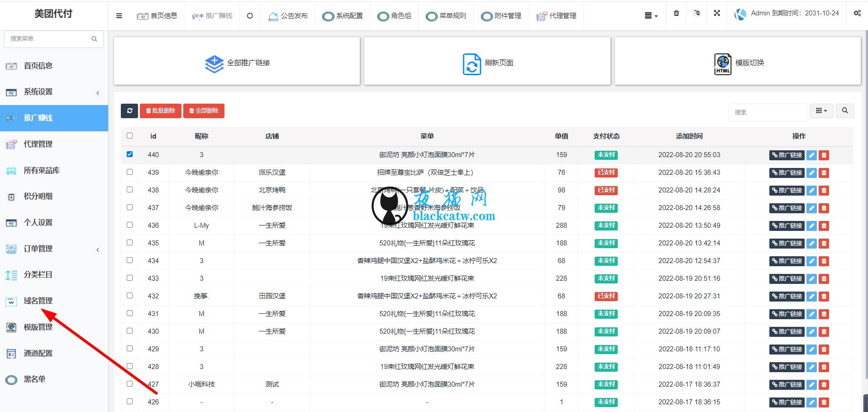The image size is (868, 412).
Task: Check the checkbox for row 429
Action: [x=130, y=349]
